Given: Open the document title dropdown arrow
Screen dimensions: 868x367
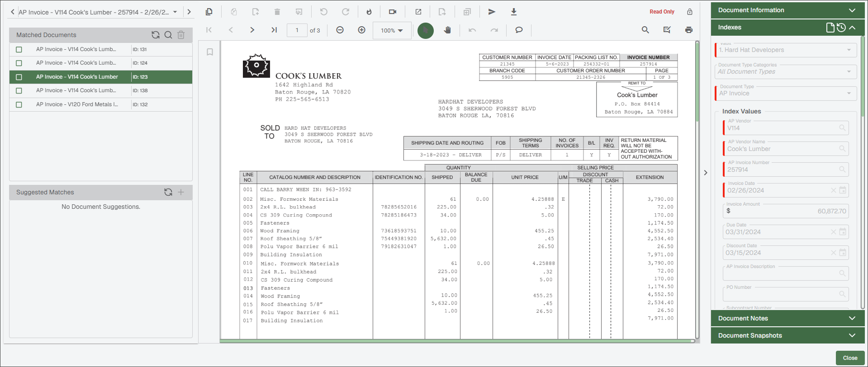Looking at the screenshot, I should [x=175, y=12].
